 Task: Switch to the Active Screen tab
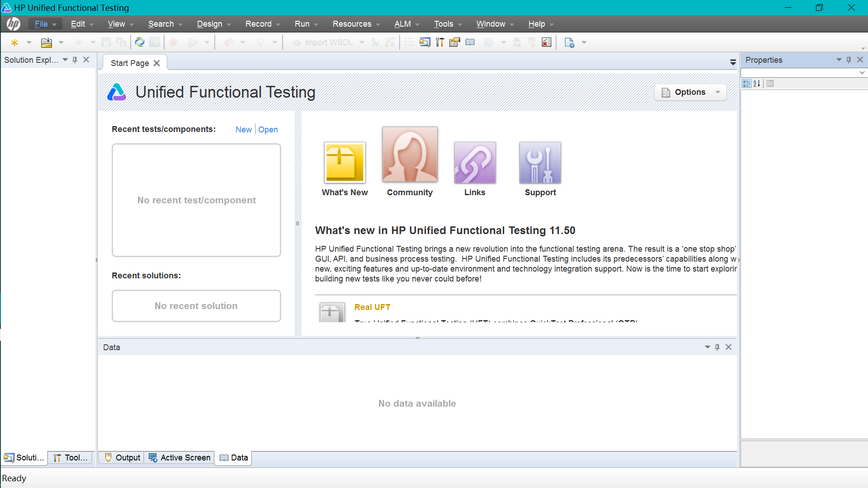(x=179, y=458)
